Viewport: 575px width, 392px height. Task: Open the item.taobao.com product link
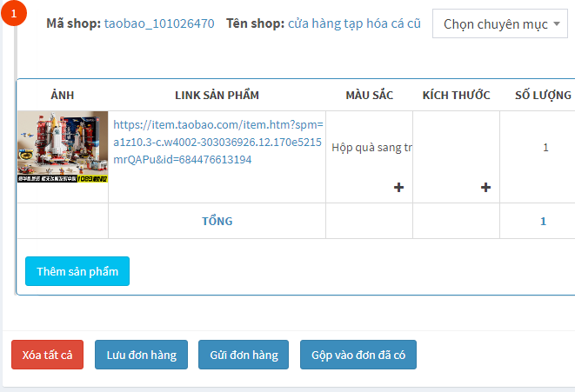[x=217, y=142]
